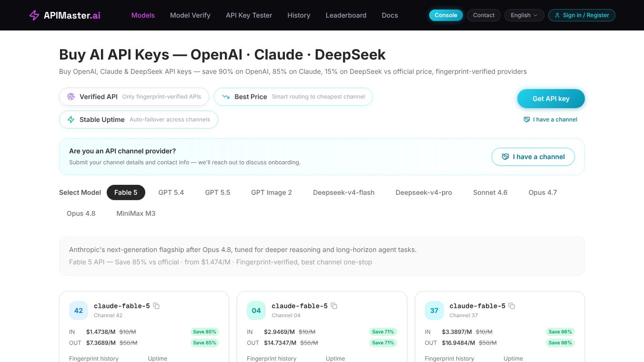The height and width of the screenshot is (362, 644).
Task: Click Channel 42 OUT price $7.3689/M
Action: (101, 342)
